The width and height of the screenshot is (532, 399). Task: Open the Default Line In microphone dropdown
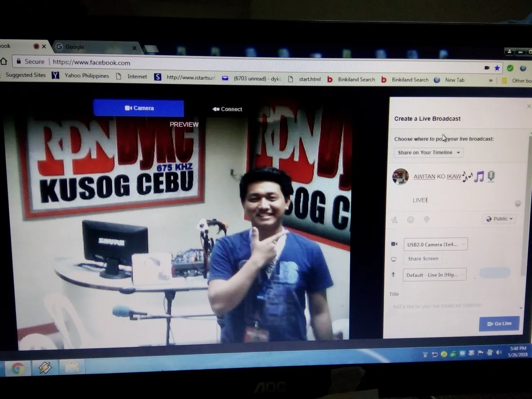(435, 275)
